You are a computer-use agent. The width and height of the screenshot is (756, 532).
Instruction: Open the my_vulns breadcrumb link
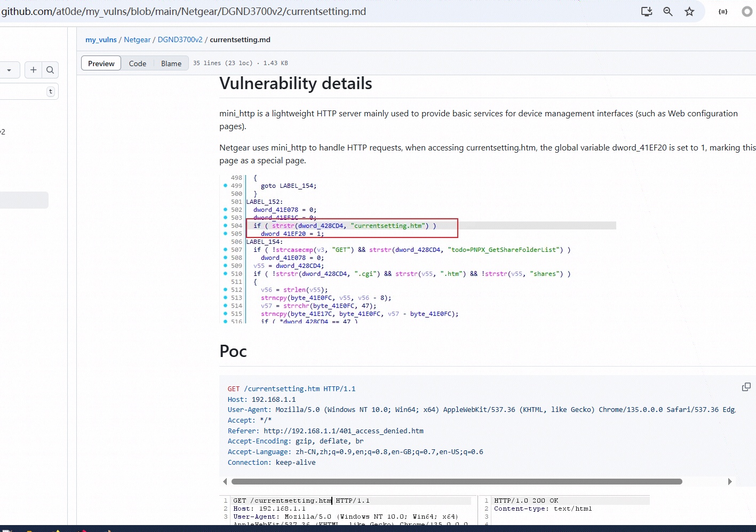101,39
